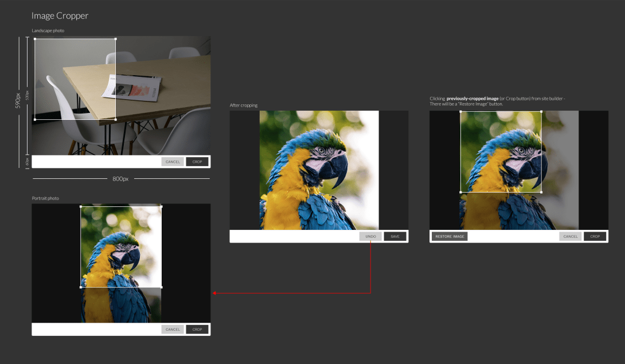Click bottom-right crop handle on portrait photo
The image size is (625, 364).
162,287
